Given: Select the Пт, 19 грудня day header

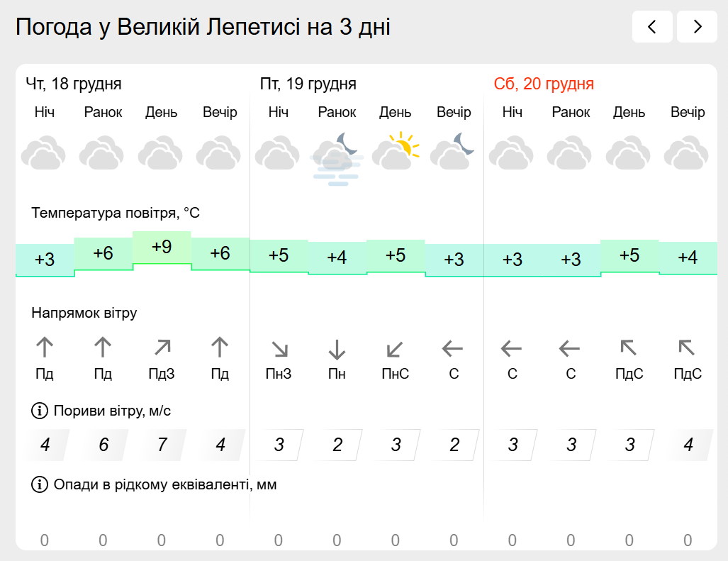Looking at the screenshot, I should point(308,84).
